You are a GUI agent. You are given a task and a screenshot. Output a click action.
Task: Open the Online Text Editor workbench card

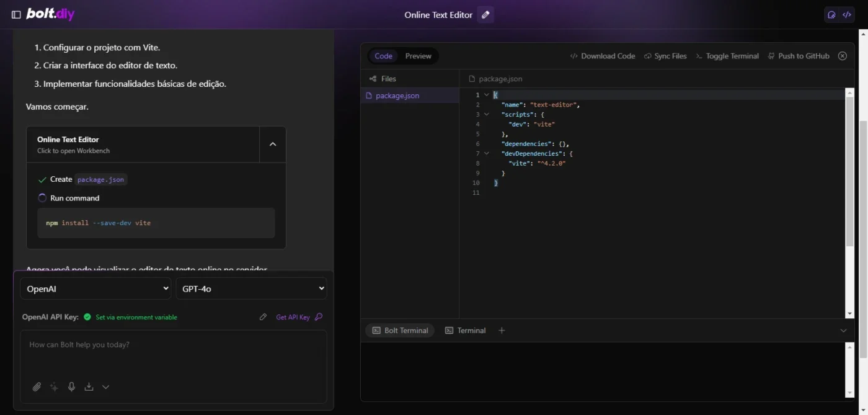tap(143, 145)
